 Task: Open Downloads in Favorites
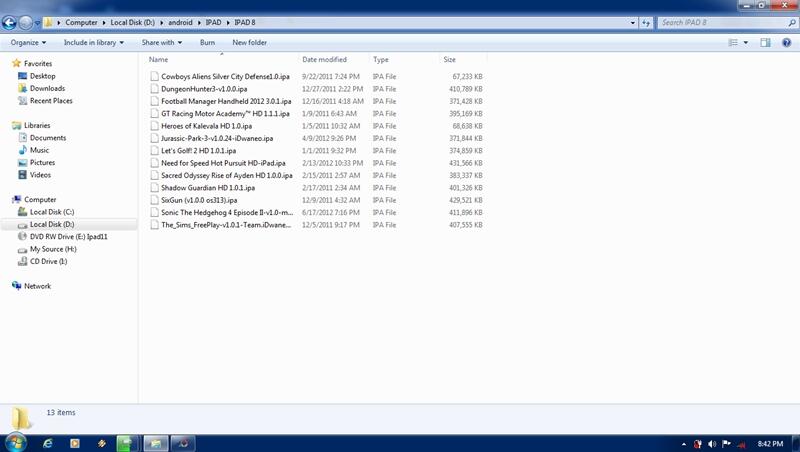[47, 88]
